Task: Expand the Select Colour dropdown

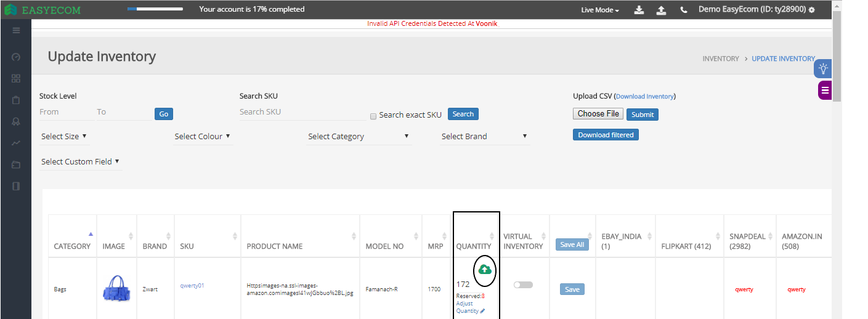Action: [x=203, y=136]
